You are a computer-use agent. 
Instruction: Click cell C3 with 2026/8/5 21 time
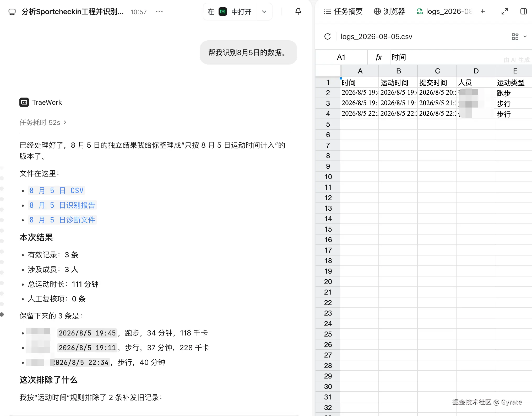click(437, 103)
